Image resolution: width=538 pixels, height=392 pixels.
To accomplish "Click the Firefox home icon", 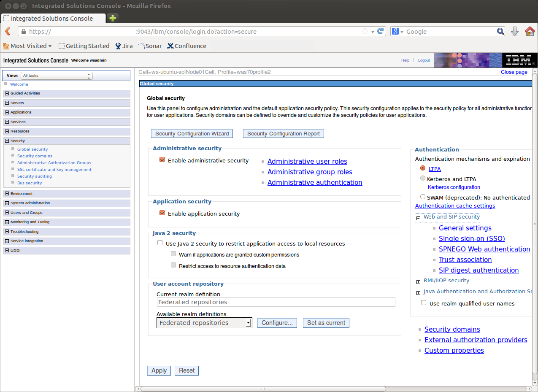I will [530, 31].
